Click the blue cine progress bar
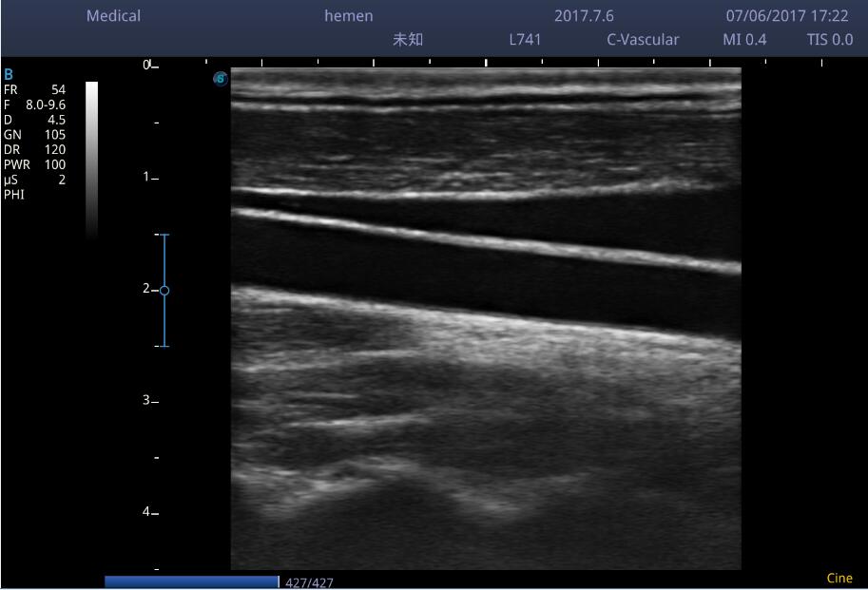 [x=190, y=581]
